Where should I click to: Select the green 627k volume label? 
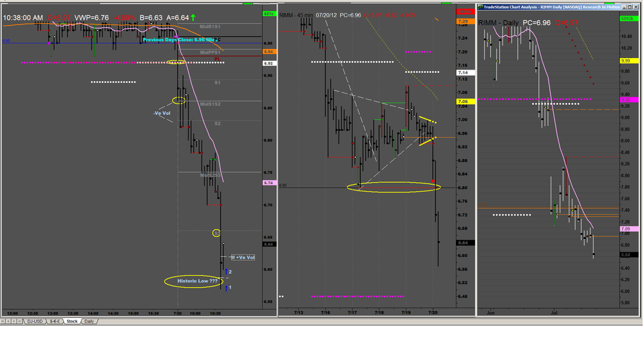[x=269, y=14]
